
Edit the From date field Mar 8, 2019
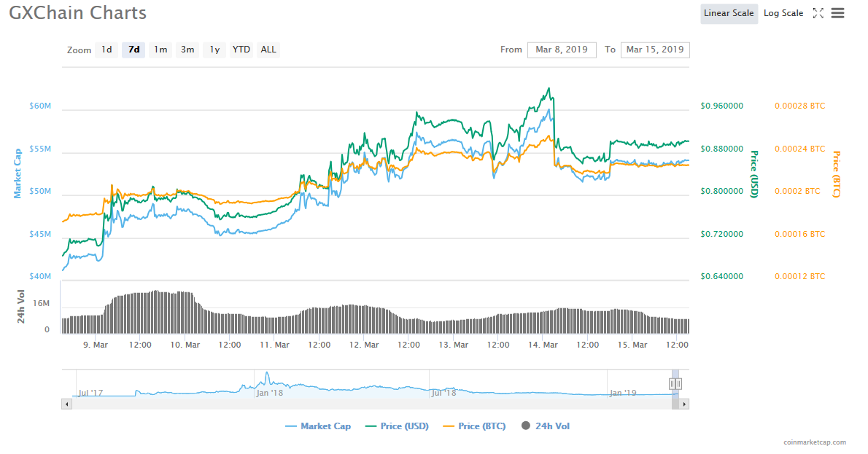tap(562, 50)
